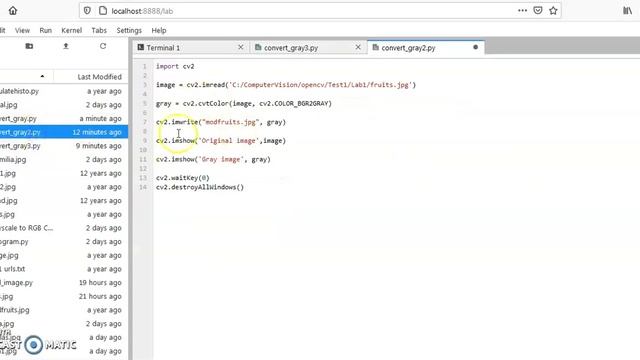Viewport: 640px width, 360px height.
Task: Bookmark this page with star icon
Action: (553, 11)
